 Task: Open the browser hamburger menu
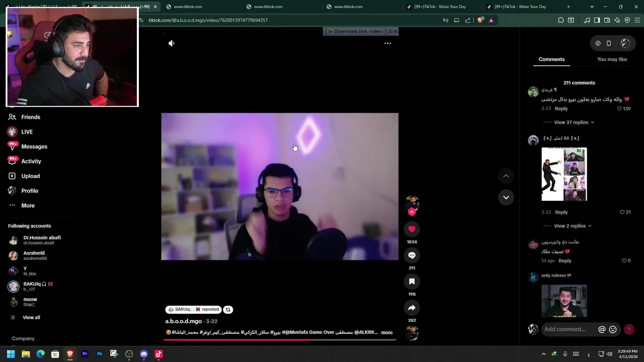[x=637, y=20]
